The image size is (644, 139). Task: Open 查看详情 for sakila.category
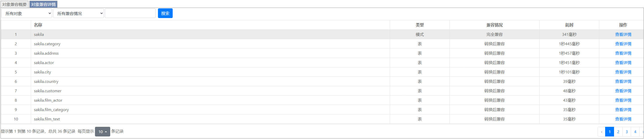click(x=623, y=44)
